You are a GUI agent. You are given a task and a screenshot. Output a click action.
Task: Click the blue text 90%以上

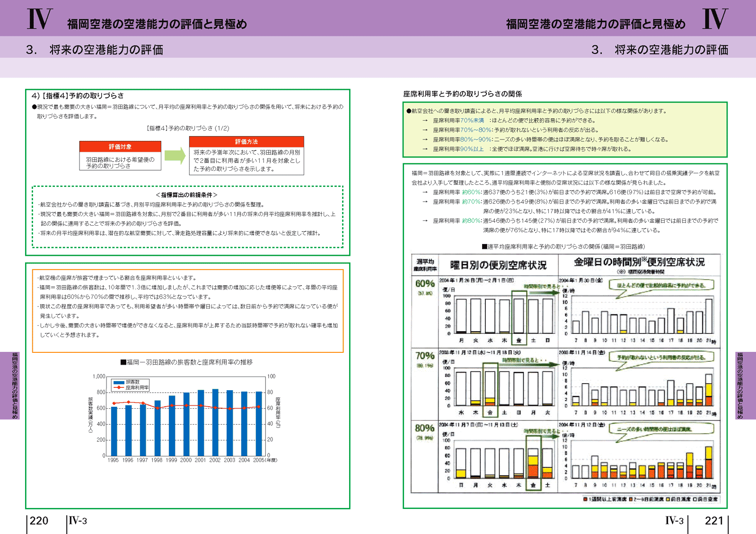point(472,149)
